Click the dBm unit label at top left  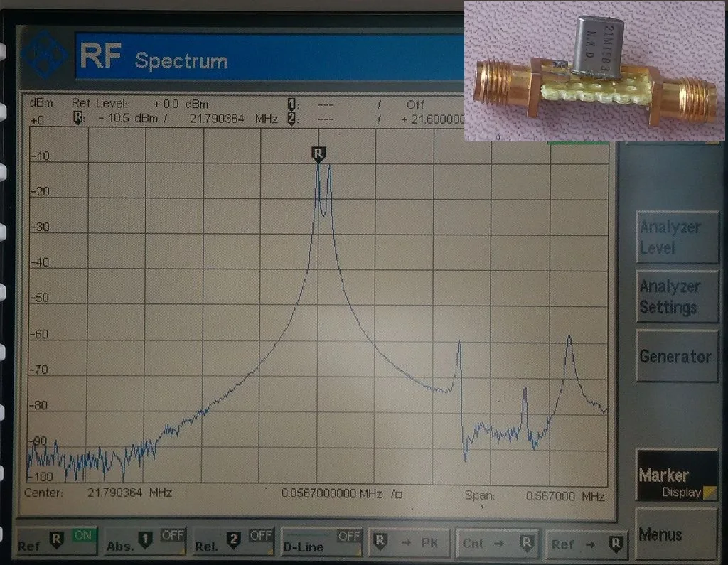[x=41, y=103]
